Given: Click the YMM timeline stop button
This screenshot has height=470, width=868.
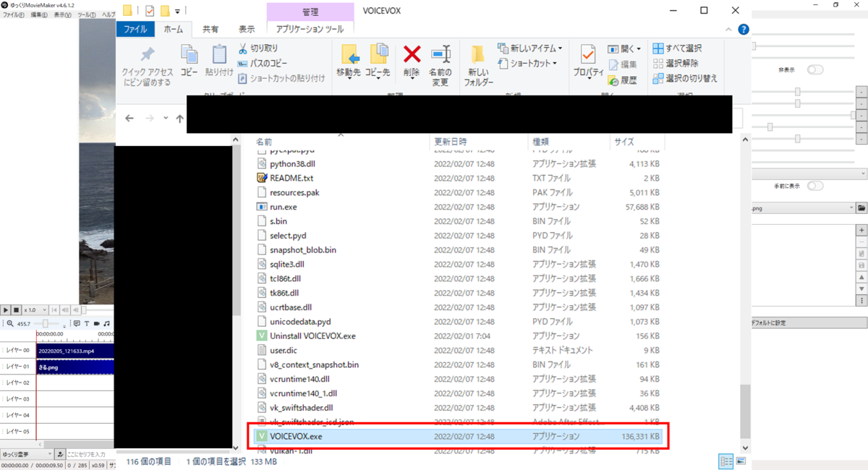Looking at the screenshot, I should (x=16, y=309).
